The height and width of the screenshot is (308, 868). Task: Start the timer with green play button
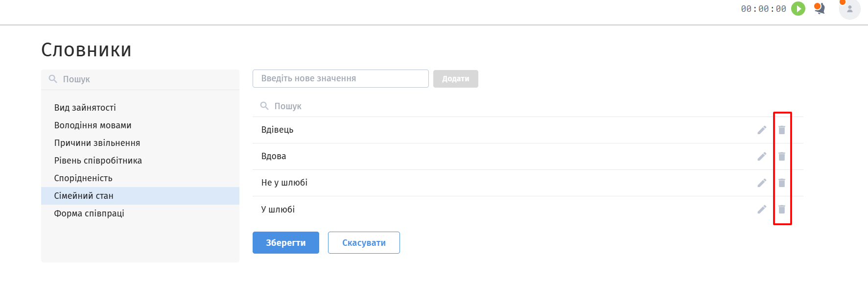tap(798, 9)
